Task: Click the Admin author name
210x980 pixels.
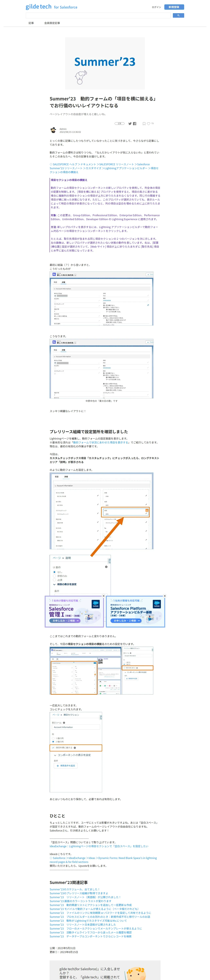Action: pos(63,129)
